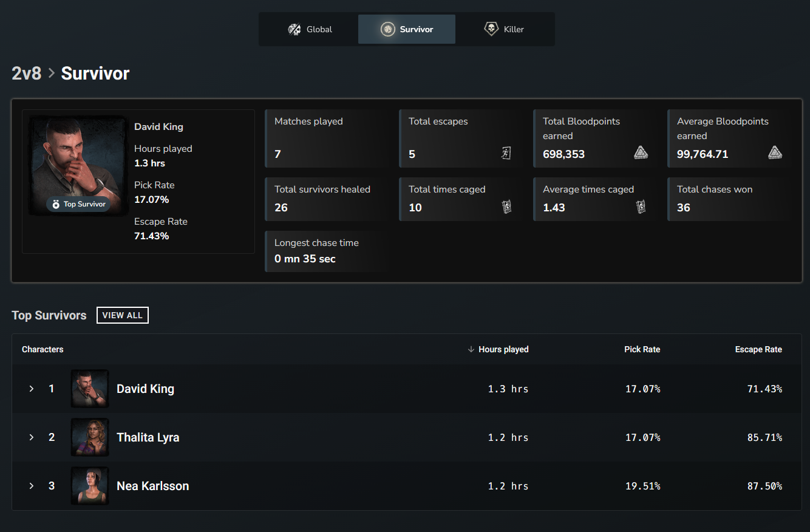Click David King's 1.3 hrs table cell
Screen dimensions: 810x532
click(508, 389)
